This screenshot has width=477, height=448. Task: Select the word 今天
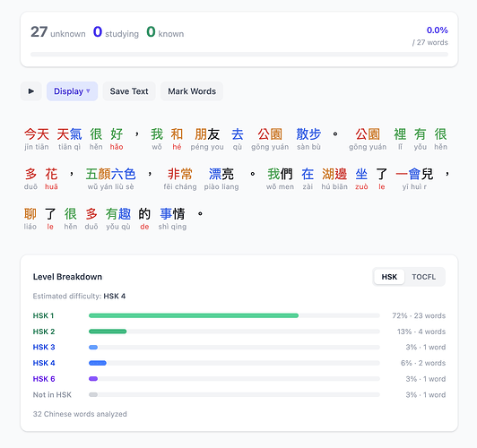click(x=37, y=139)
